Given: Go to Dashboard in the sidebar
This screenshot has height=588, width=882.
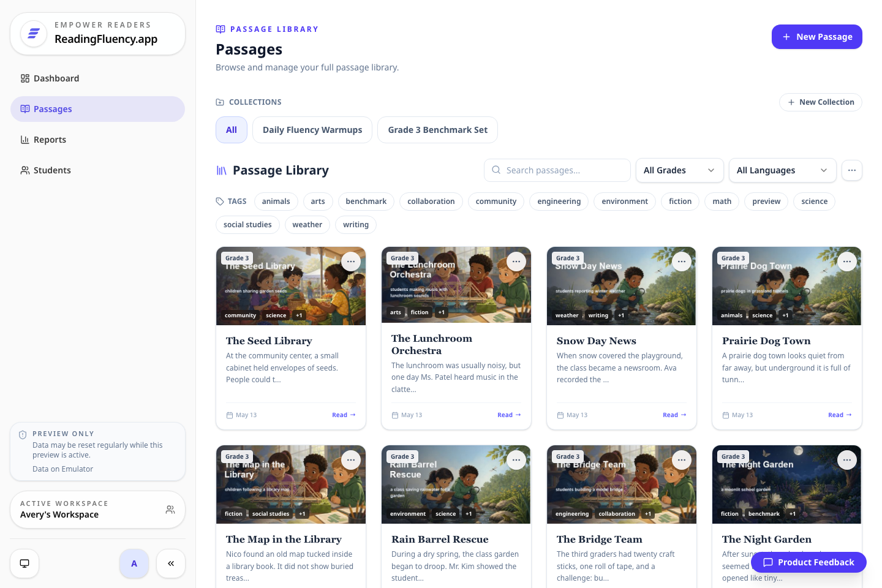Looking at the screenshot, I should 98,78.
